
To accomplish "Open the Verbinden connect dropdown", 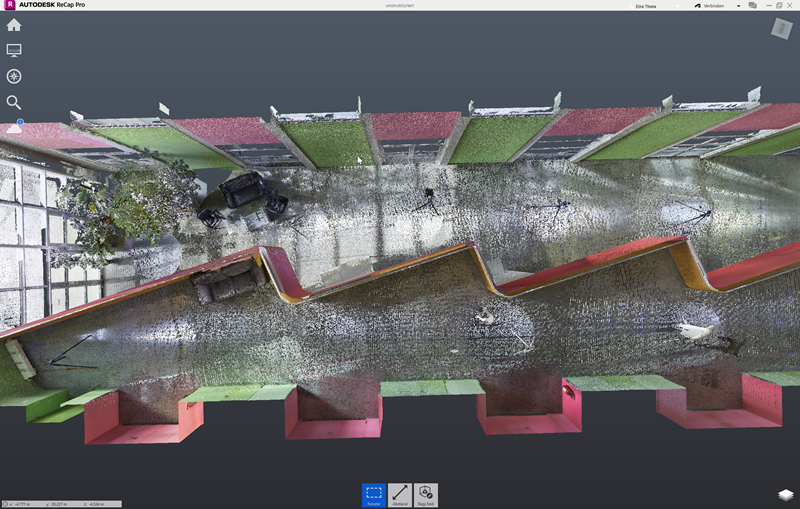I will [717, 6].
